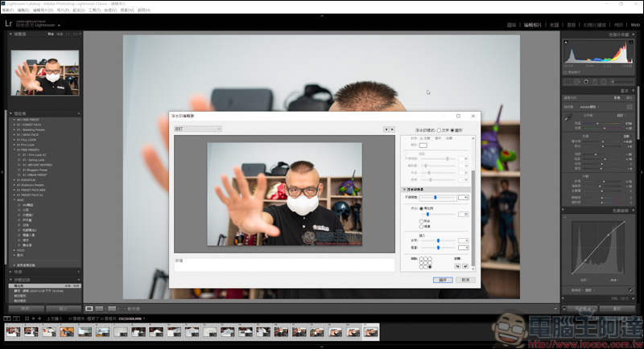Click the watermark opacity value field
This screenshot has height=349, width=644.
[464, 198]
